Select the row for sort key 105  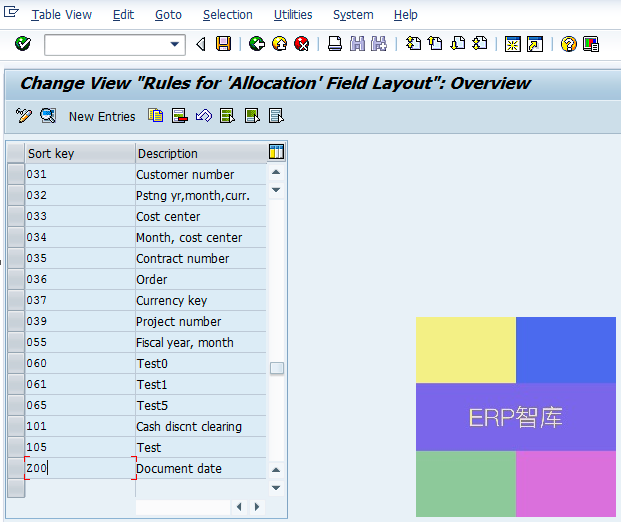(16, 447)
